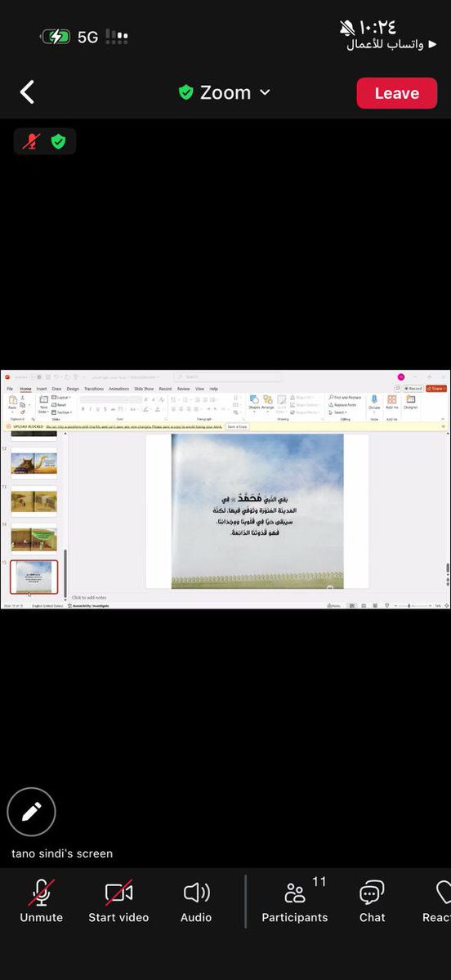
Task: Click the PowerPoint Search box
Action: (227, 376)
